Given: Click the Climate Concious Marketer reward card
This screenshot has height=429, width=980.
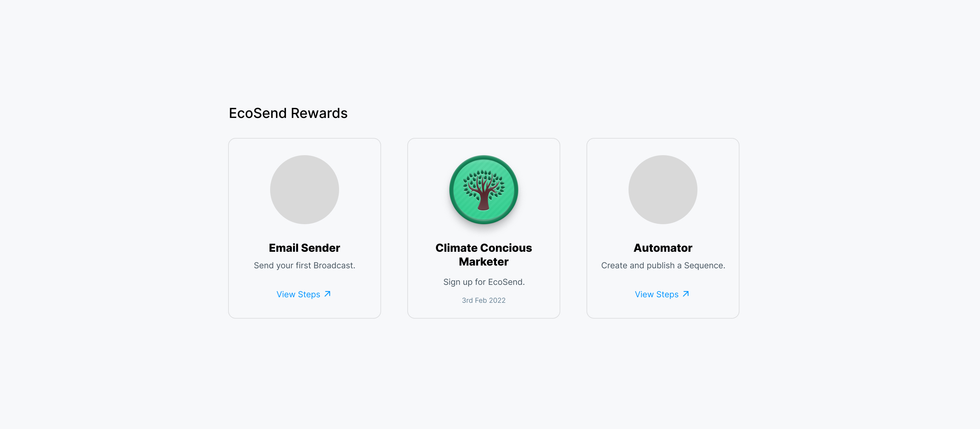Looking at the screenshot, I should pos(483,228).
